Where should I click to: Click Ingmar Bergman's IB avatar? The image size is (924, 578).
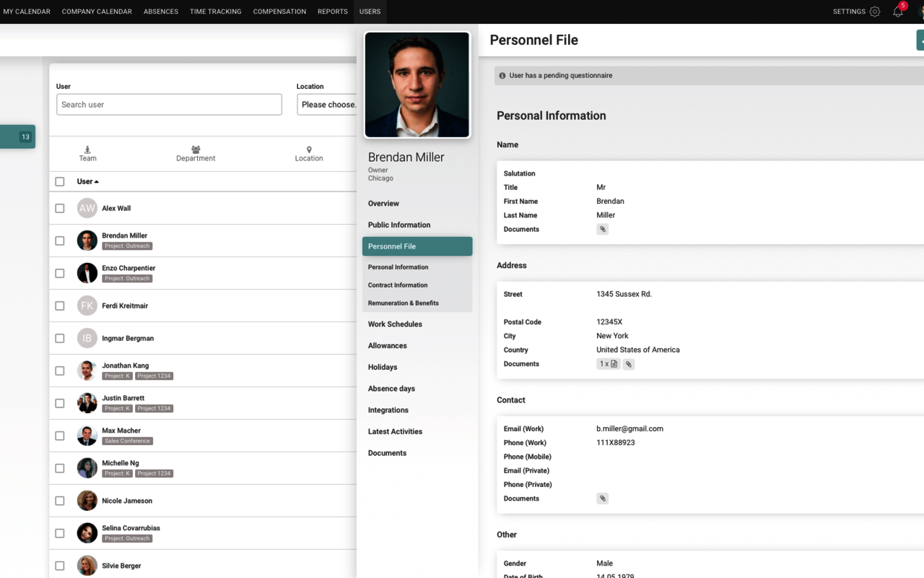(87, 338)
